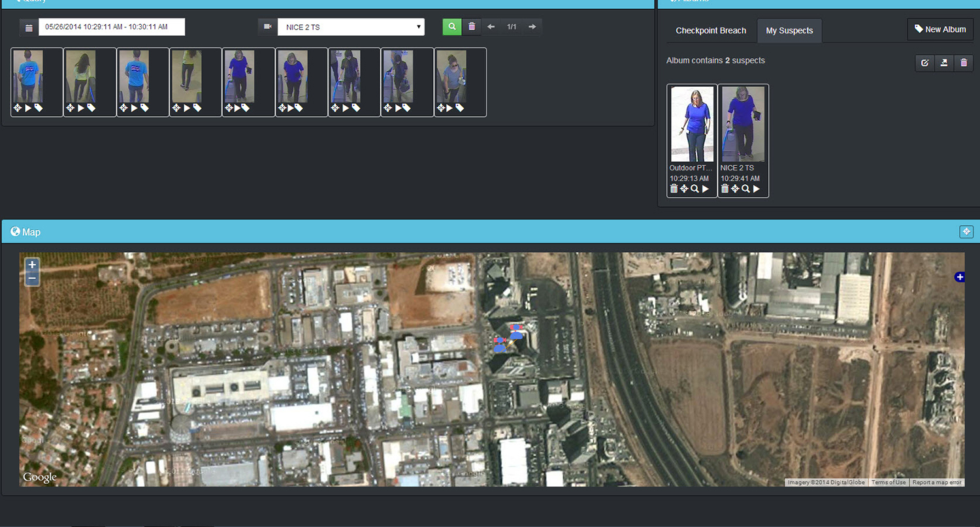Click the previous page arrow beside 1/1
980x527 pixels.
click(x=491, y=27)
